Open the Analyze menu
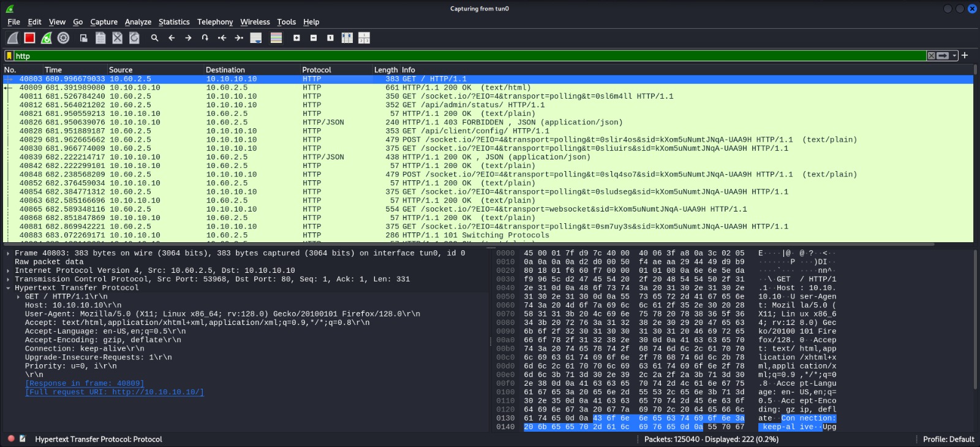Screen dimensions: 980x447 [x=138, y=22]
